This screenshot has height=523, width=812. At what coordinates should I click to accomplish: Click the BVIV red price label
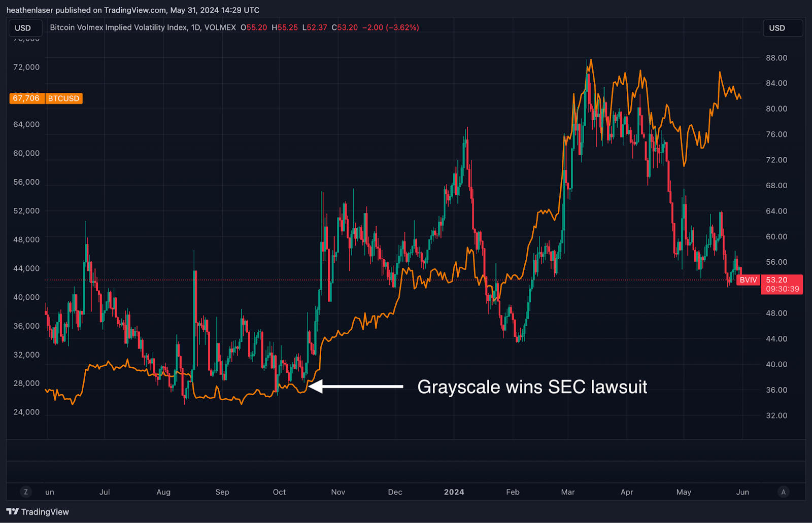click(x=748, y=280)
